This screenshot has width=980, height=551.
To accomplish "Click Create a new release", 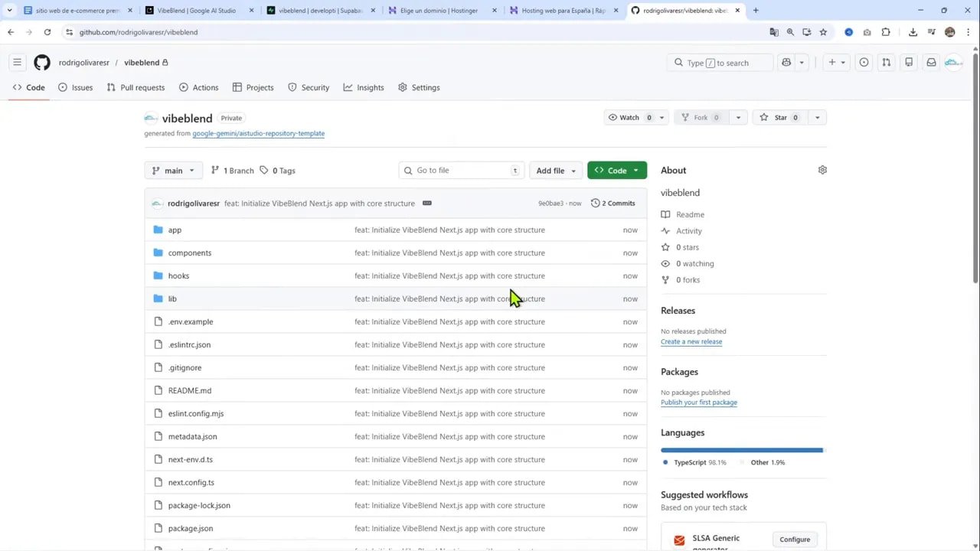I will coord(691,341).
